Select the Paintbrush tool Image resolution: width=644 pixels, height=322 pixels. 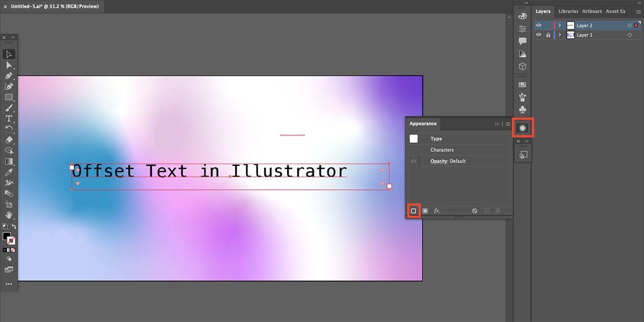9,108
